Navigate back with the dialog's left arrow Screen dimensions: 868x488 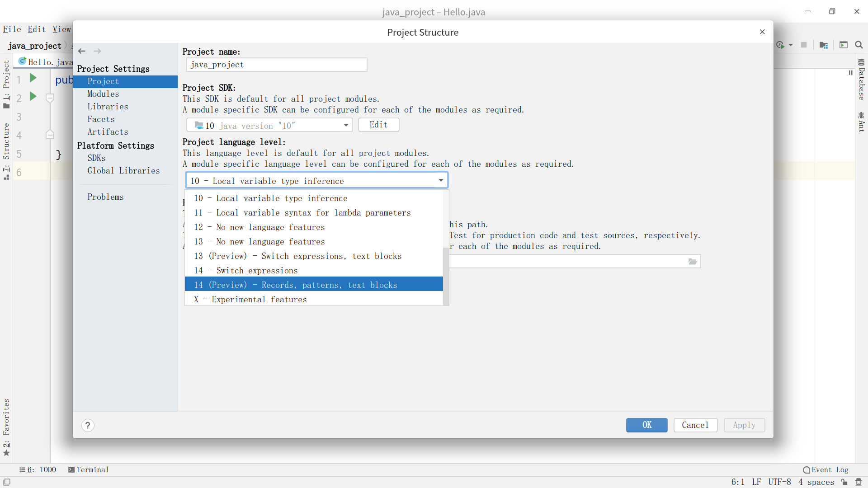(x=81, y=51)
